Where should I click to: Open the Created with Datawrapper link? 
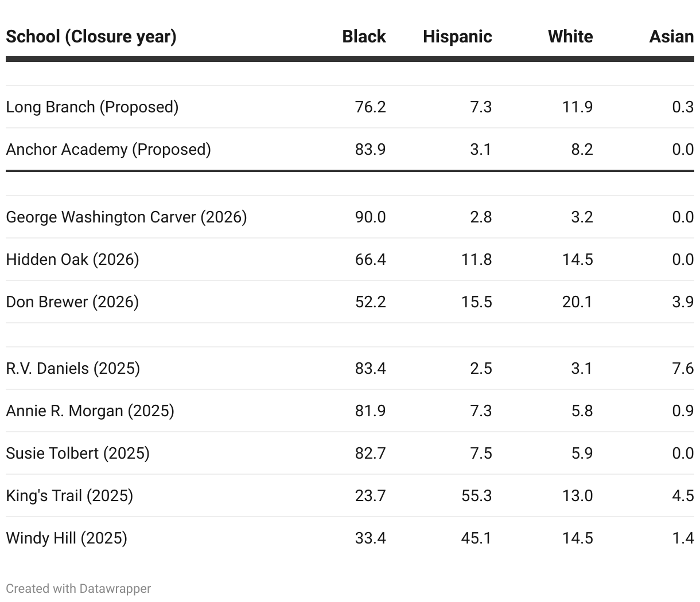point(79,589)
